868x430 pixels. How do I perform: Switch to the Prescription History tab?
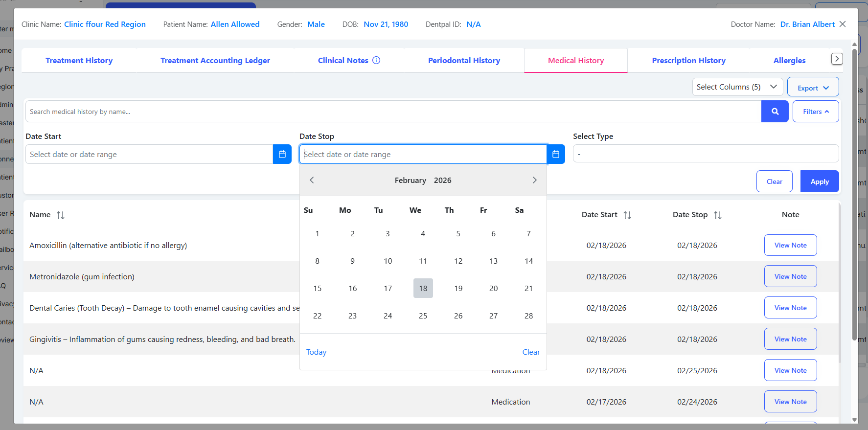(688, 60)
